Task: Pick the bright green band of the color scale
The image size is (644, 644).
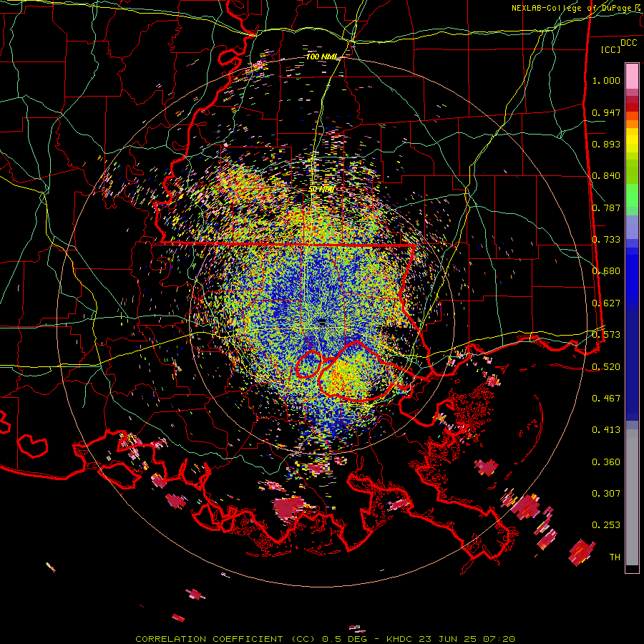Action: (632, 196)
